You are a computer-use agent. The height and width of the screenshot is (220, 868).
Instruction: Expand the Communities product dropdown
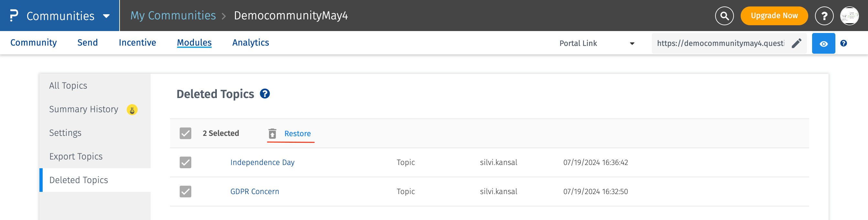coord(106,16)
